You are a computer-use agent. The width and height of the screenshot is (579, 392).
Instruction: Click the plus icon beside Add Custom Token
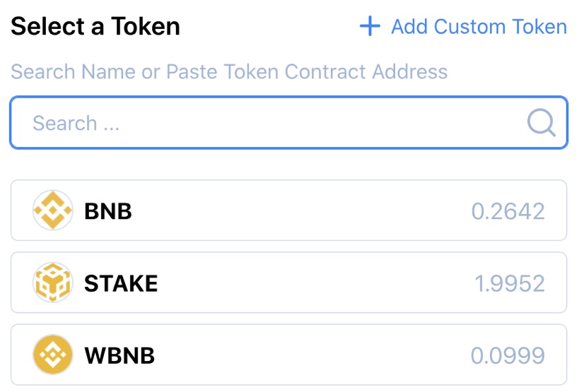click(x=370, y=26)
